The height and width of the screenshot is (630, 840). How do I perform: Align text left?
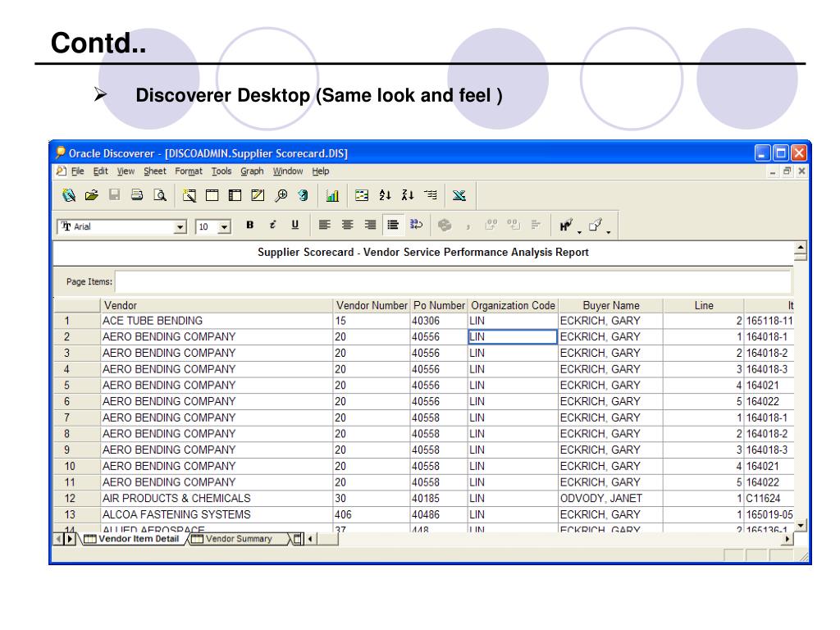(325, 225)
